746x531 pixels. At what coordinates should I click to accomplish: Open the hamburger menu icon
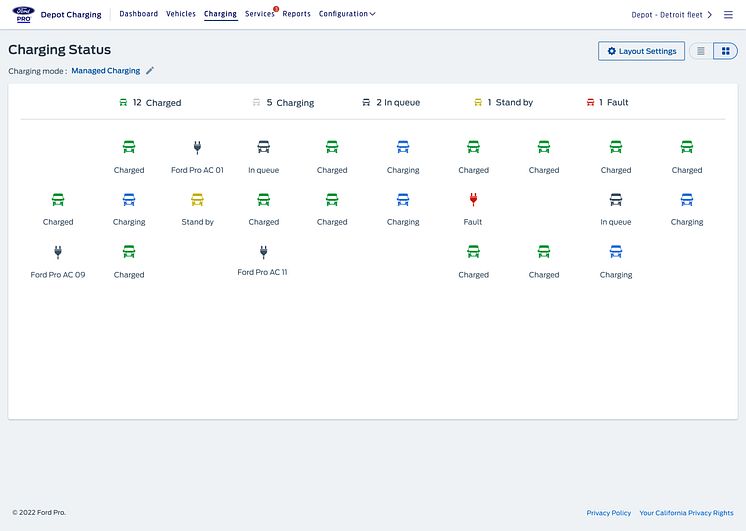728,15
